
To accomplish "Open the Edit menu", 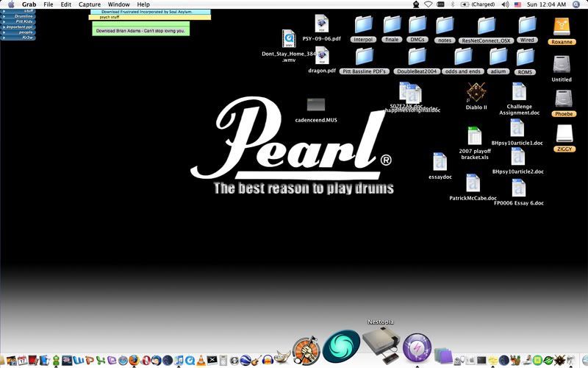I will [66, 4].
